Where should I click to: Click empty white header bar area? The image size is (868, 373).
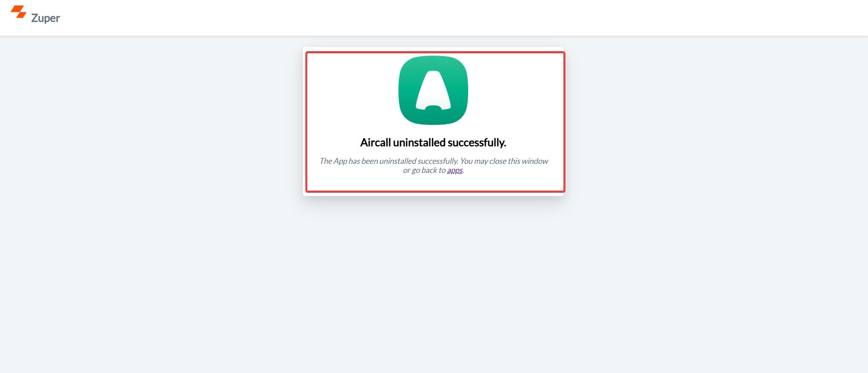point(453,18)
